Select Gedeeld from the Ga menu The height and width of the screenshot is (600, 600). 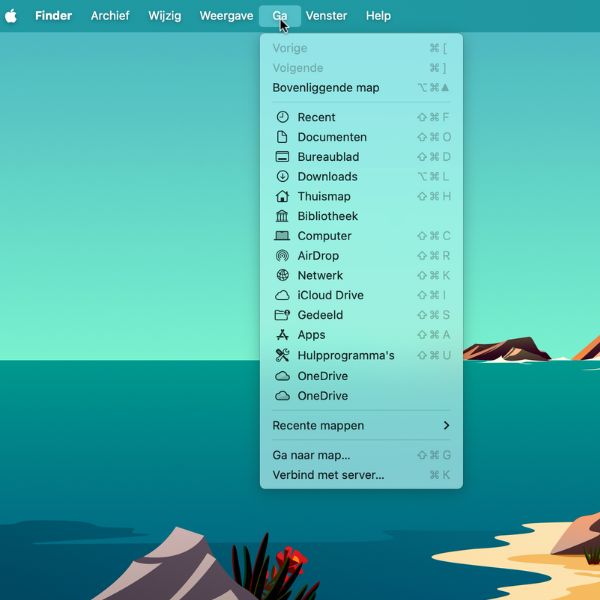click(x=320, y=315)
